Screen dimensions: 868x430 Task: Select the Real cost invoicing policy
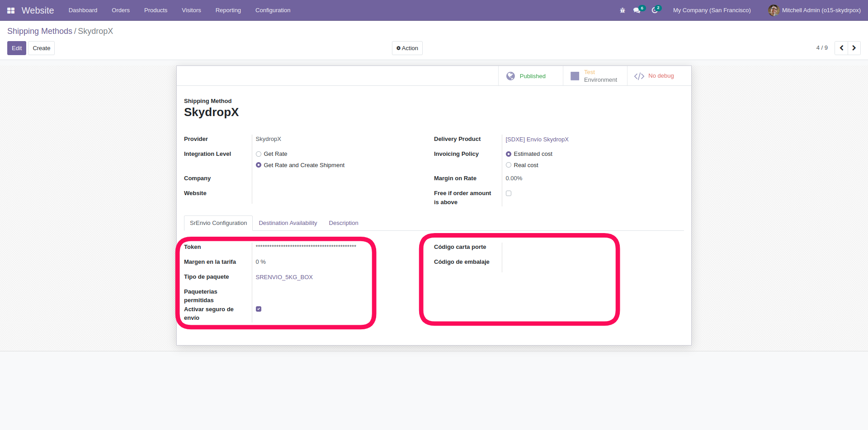pos(509,165)
